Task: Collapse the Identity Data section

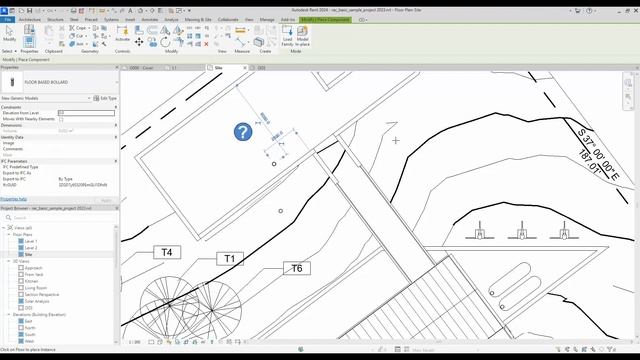Action: [116, 137]
